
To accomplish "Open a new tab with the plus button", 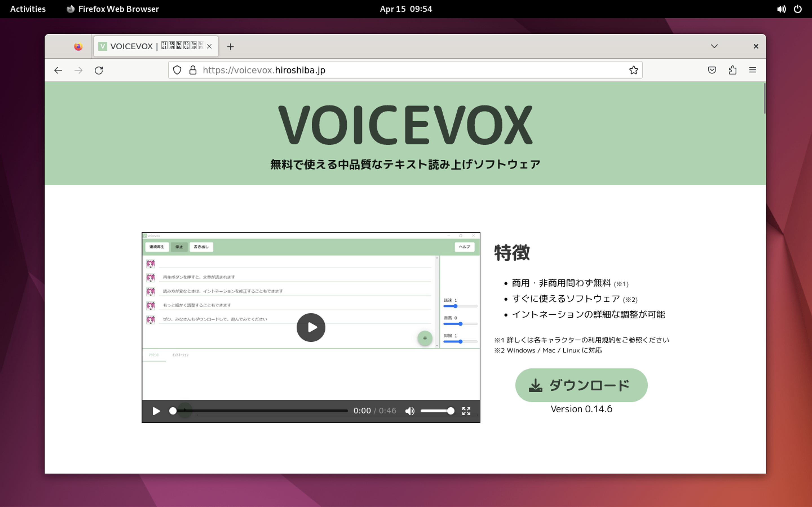I will click(x=231, y=46).
